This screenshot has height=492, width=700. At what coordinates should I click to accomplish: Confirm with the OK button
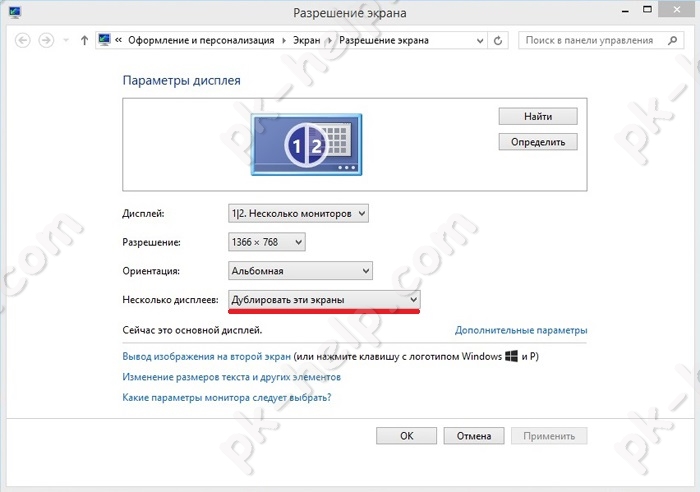pyautogui.click(x=406, y=436)
